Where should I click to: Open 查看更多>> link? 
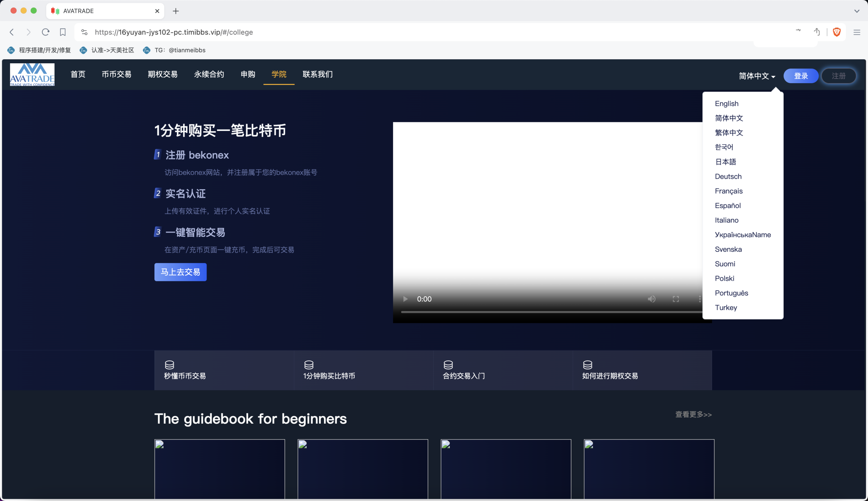tap(693, 415)
